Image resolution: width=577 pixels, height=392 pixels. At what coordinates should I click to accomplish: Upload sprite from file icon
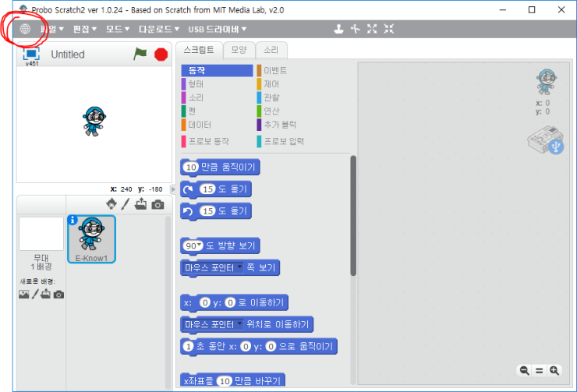(140, 203)
